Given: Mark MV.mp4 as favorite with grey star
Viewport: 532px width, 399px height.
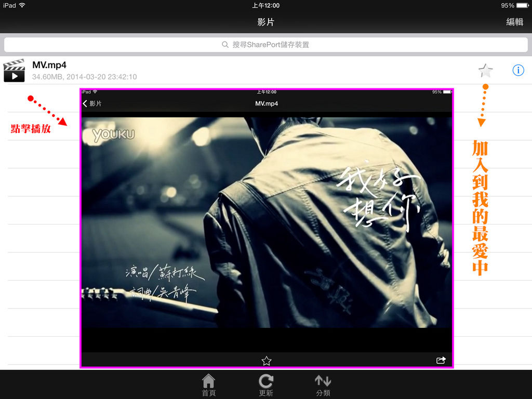Looking at the screenshot, I should tap(486, 71).
